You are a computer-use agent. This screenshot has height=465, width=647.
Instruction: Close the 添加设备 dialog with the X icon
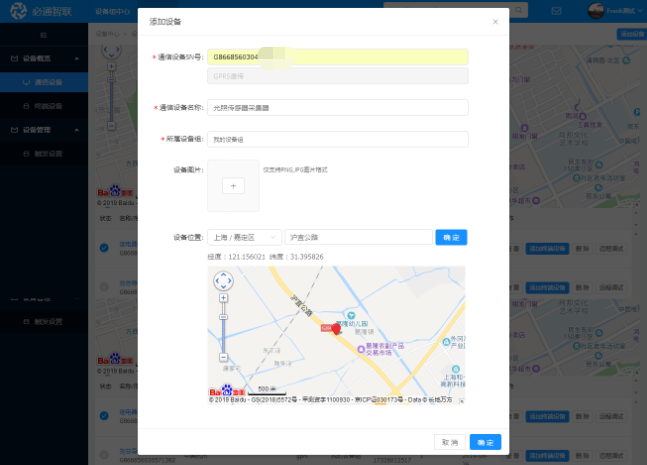pos(494,21)
